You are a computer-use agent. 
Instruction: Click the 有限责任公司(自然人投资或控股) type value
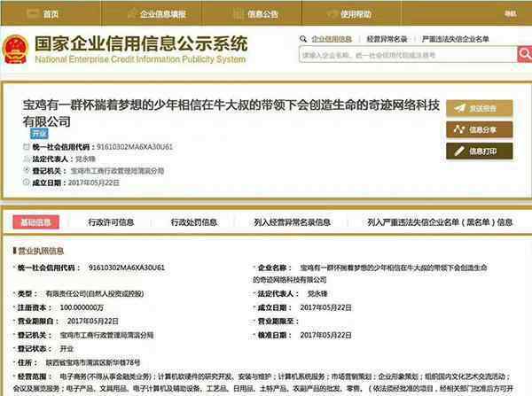click(x=95, y=293)
